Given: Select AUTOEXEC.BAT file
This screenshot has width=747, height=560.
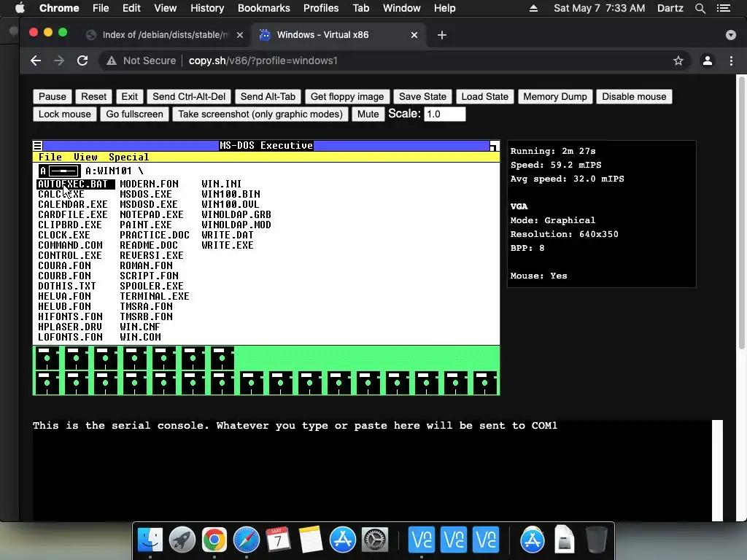Looking at the screenshot, I should pyautogui.click(x=75, y=184).
